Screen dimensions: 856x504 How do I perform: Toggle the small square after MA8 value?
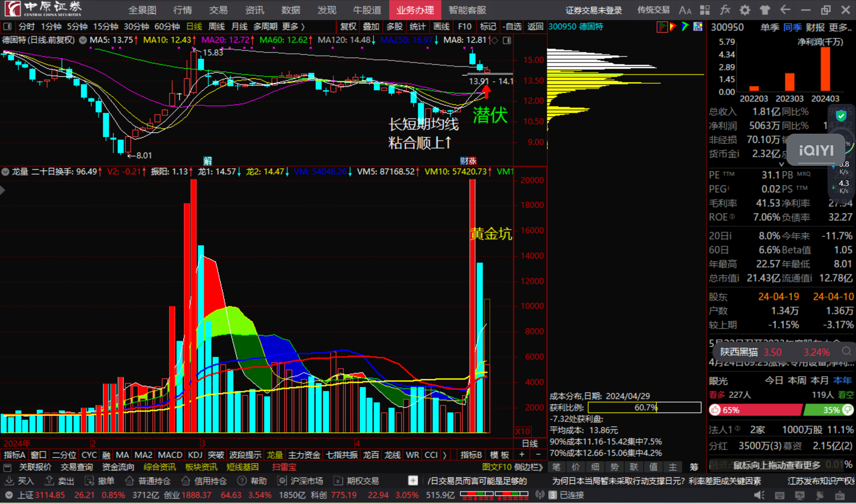pos(507,40)
